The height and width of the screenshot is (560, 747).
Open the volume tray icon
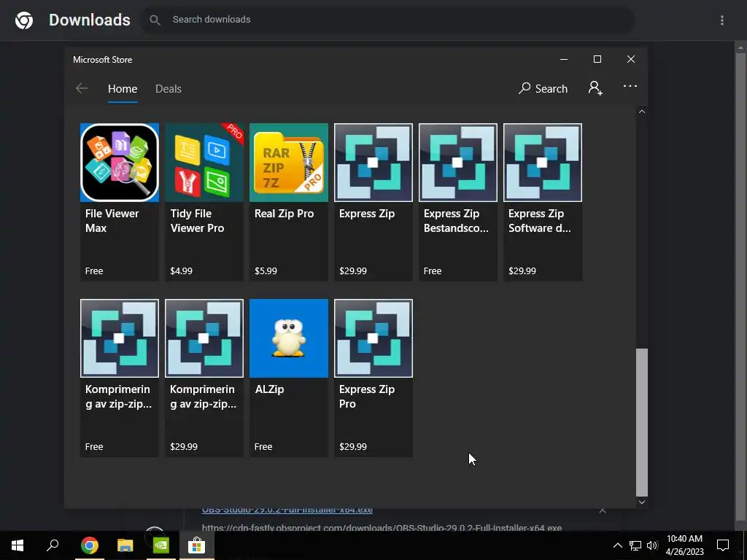(652, 545)
